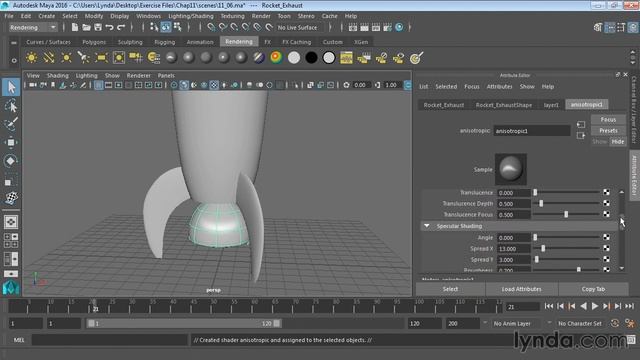Click the ramp shader shelf icon

pos(276,58)
